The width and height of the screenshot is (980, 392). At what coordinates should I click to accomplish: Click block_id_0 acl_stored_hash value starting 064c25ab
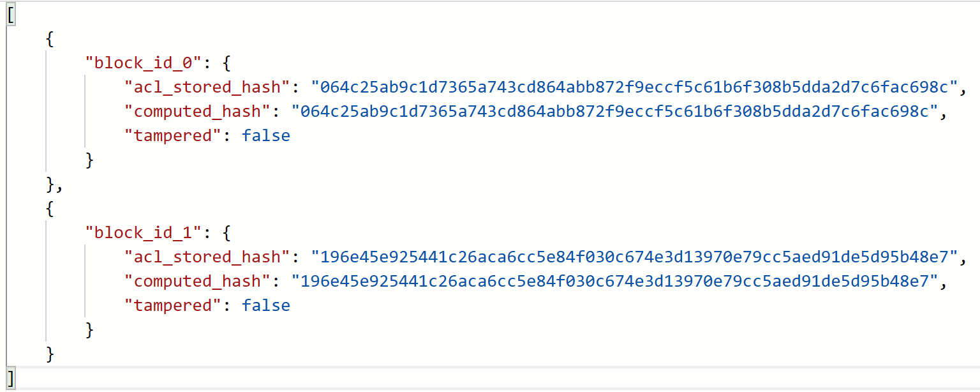(635, 87)
